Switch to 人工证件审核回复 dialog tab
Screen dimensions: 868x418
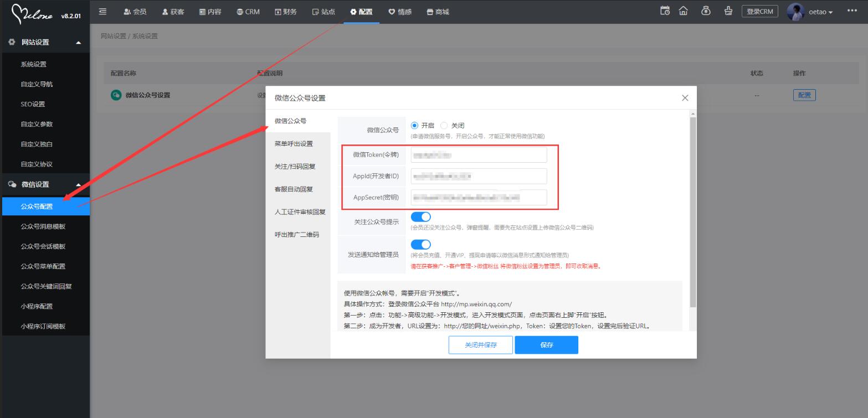(298, 211)
